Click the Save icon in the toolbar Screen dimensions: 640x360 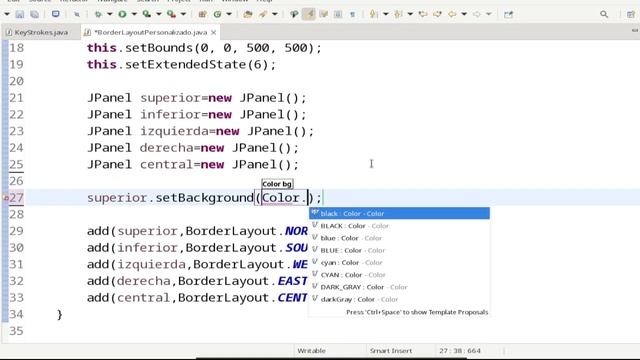click(20, 14)
